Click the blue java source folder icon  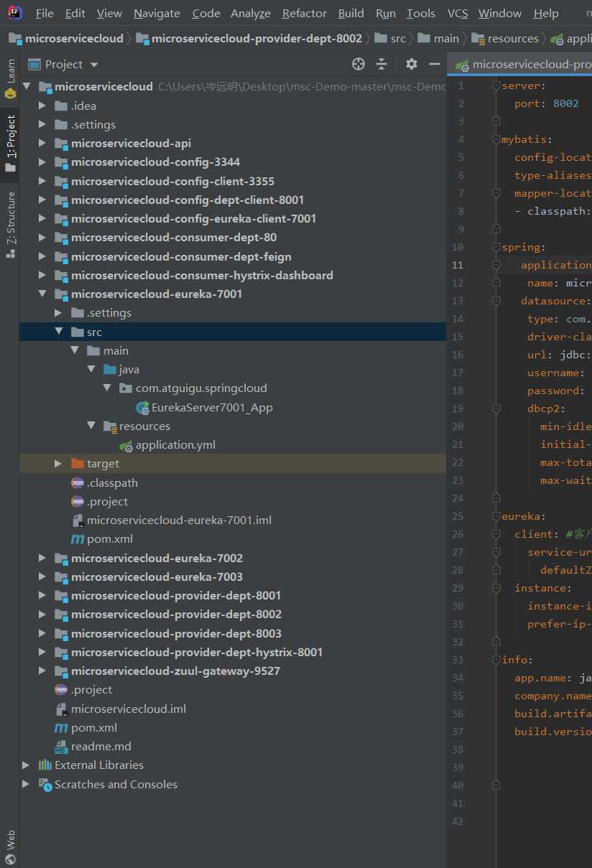(x=110, y=370)
